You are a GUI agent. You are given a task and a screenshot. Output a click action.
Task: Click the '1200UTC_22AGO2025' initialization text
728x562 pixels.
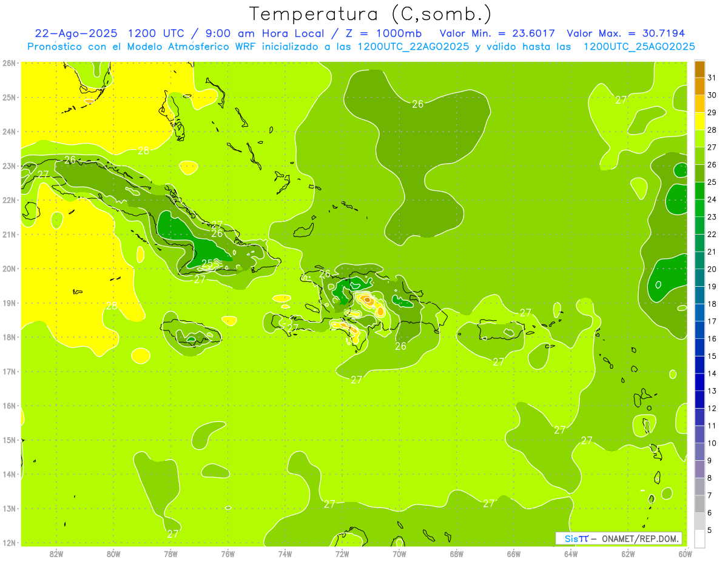(x=413, y=47)
